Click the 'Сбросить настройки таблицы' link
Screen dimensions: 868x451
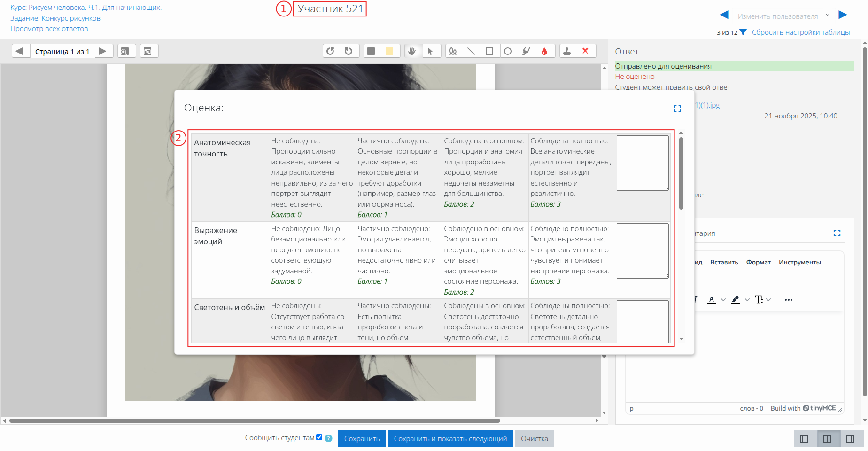point(801,32)
